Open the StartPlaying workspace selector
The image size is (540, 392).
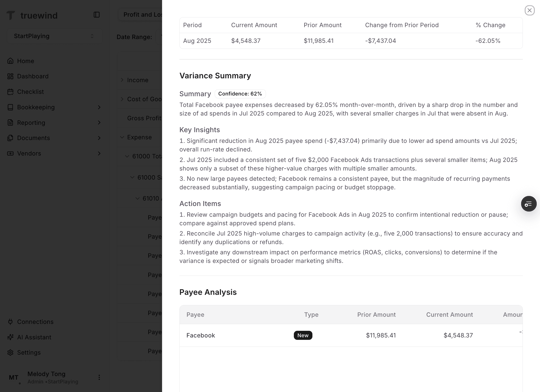pos(55,36)
